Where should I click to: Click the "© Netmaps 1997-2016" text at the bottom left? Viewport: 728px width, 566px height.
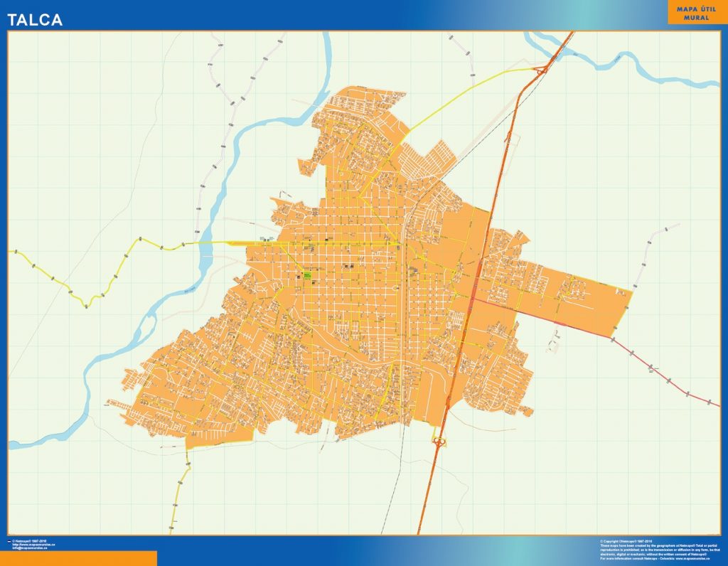[29, 541]
